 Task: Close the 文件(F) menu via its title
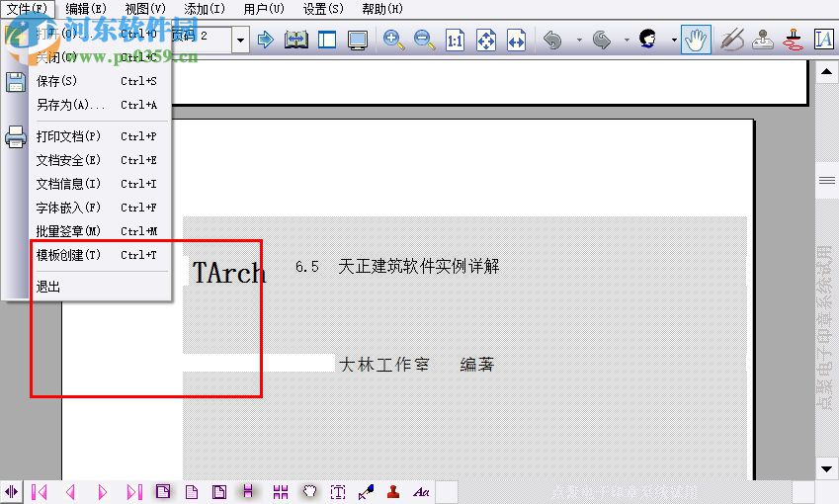coord(28,9)
